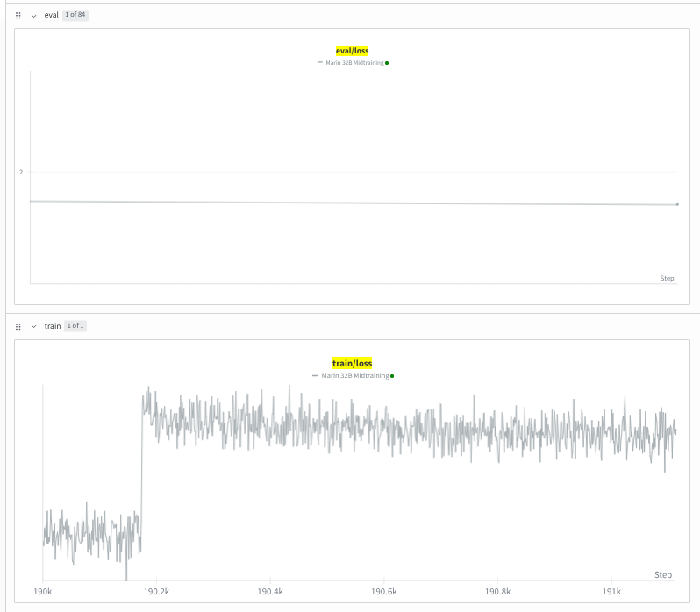The height and width of the screenshot is (612, 700).
Task: Click the train/loss chart title
Action: [353, 363]
